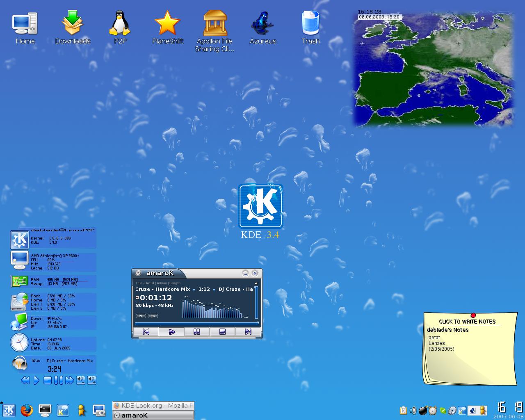Toggle the PL playlist button in amaroK

point(141,316)
